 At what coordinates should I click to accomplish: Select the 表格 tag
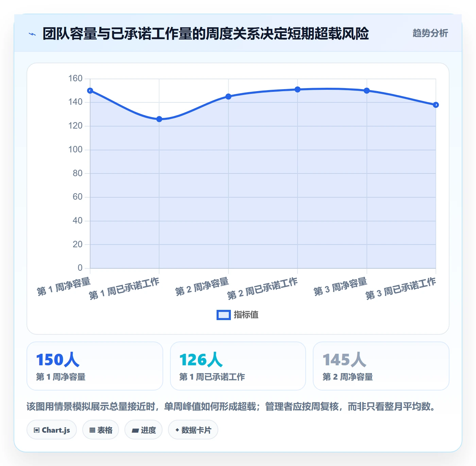click(x=101, y=430)
